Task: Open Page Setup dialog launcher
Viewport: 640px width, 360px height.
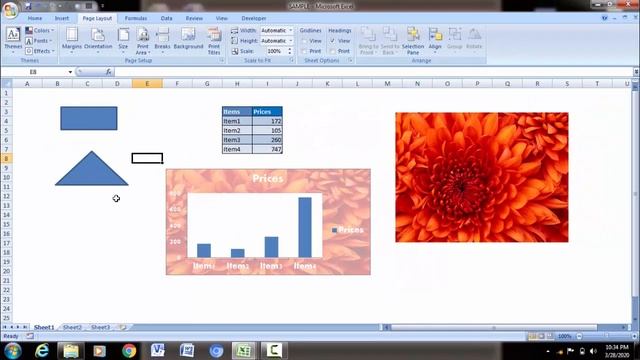Action: 222,60
